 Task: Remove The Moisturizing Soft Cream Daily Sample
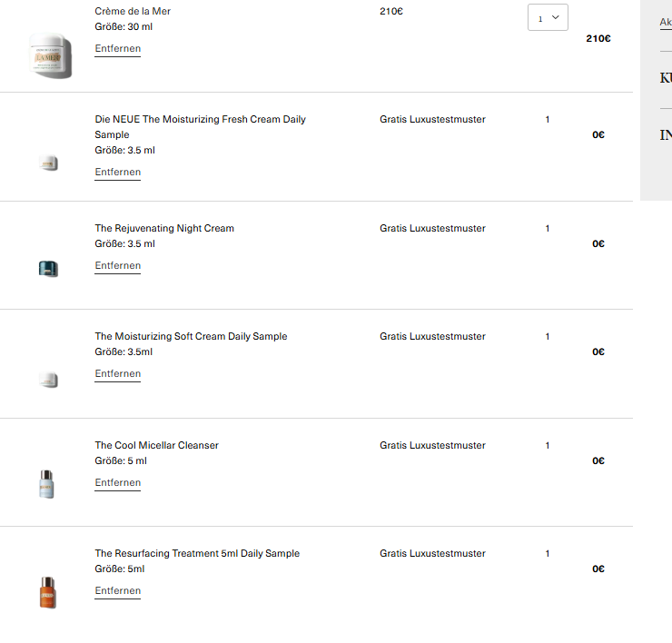[117, 373]
